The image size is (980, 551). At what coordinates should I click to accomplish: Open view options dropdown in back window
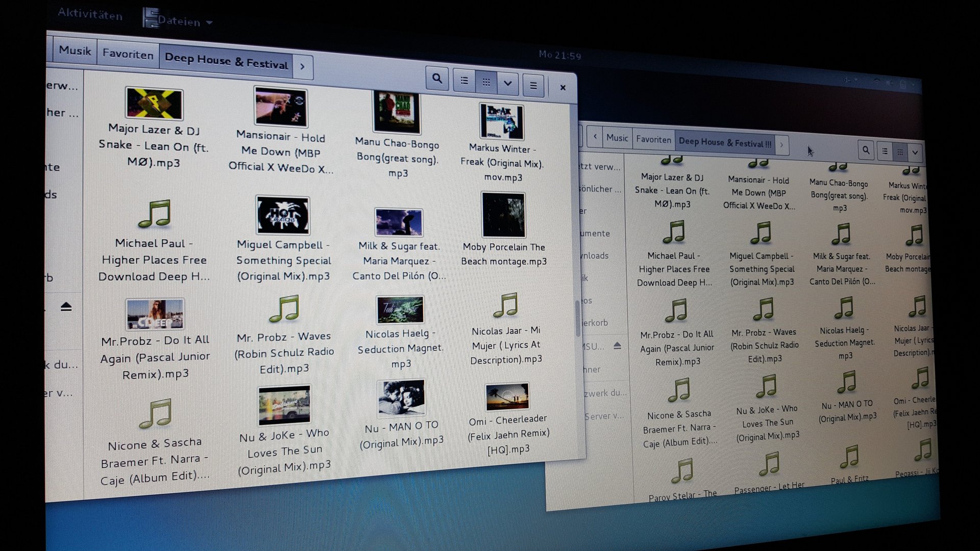coord(915,152)
